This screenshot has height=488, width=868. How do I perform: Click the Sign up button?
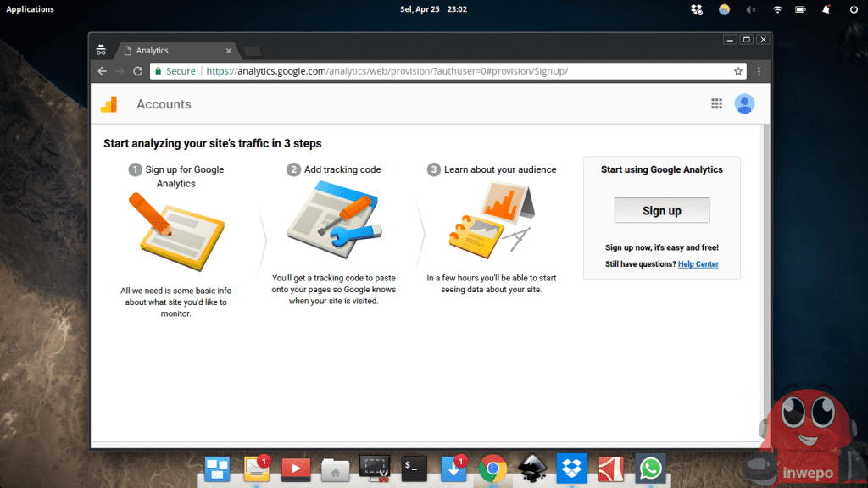pyautogui.click(x=661, y=210)
